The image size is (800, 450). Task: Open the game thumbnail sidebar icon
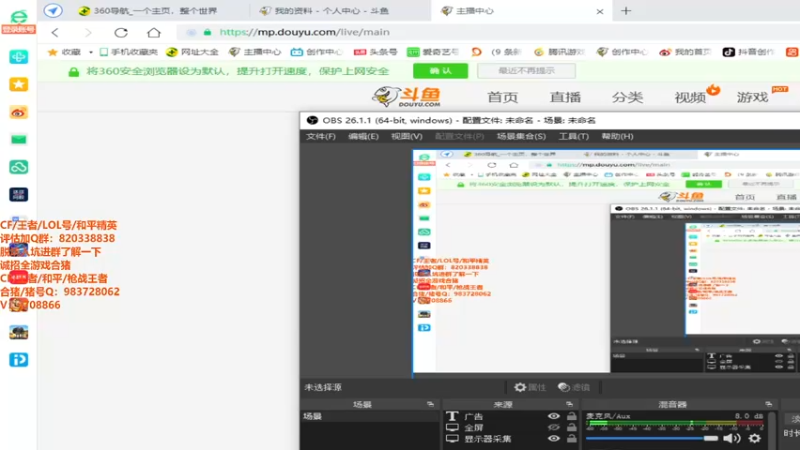pos(18,332)
